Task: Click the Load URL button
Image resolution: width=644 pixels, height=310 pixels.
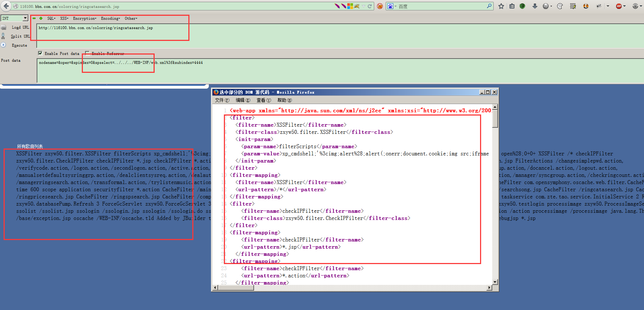Action: (x=20, y=27)
